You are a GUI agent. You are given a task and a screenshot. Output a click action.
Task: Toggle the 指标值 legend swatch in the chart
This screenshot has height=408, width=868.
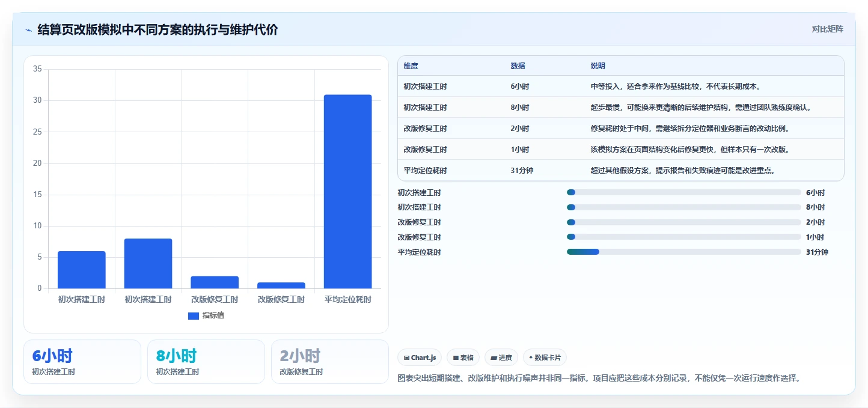(x=194, y=315)
